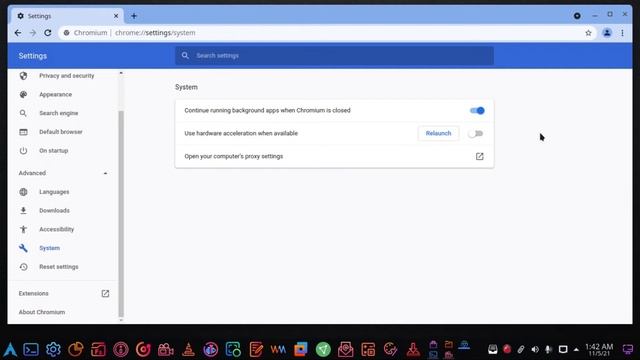Image resolution: width=640 pixels, height=360 pixels.
Task: Click the Default browser window icon
Action: (x=23, y=132)
